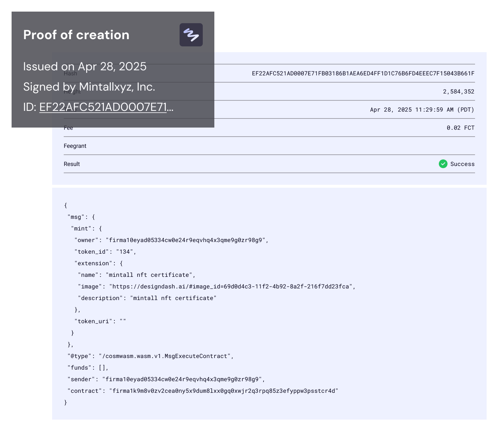This screenshot has height=437, width=504.
Task: Click the Feegrant row label
Action: pos(75,146)
